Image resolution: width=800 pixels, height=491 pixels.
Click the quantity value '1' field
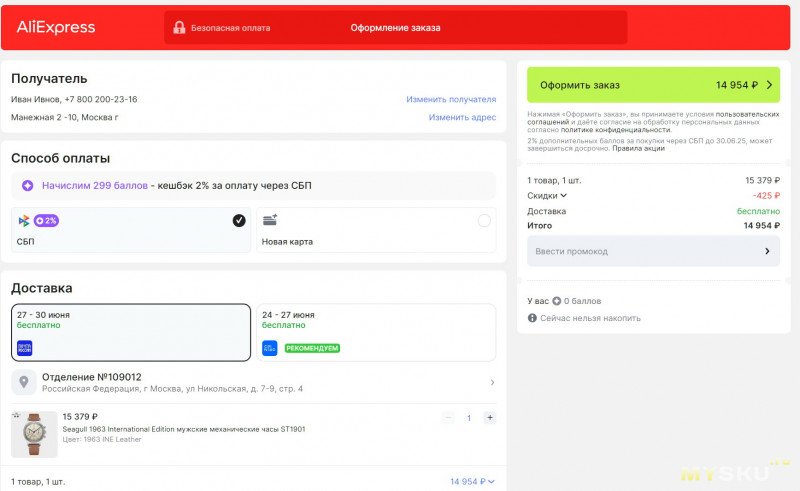point(469,418)
